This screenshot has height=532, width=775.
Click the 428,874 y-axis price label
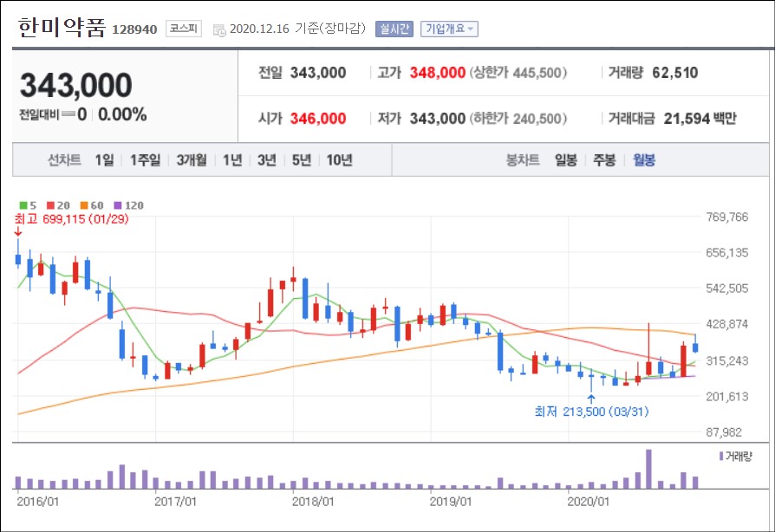click(726, 325)
